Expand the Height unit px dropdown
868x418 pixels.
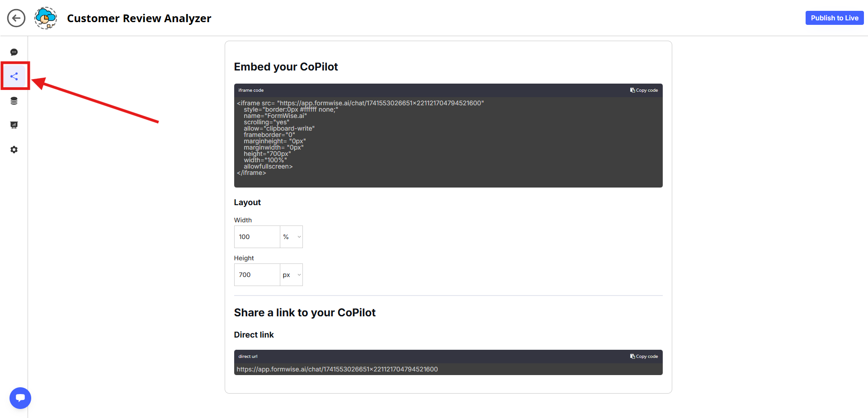pos(292,275)
